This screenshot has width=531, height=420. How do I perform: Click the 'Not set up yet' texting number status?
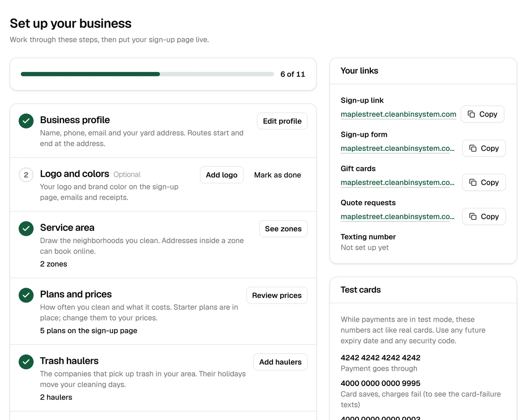(x=364, y=248)
